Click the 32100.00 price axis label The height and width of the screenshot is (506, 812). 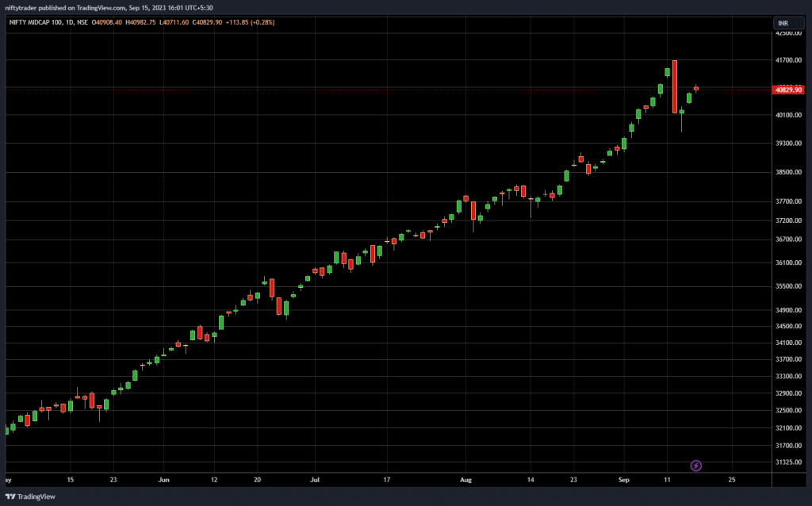pos(788,427)
